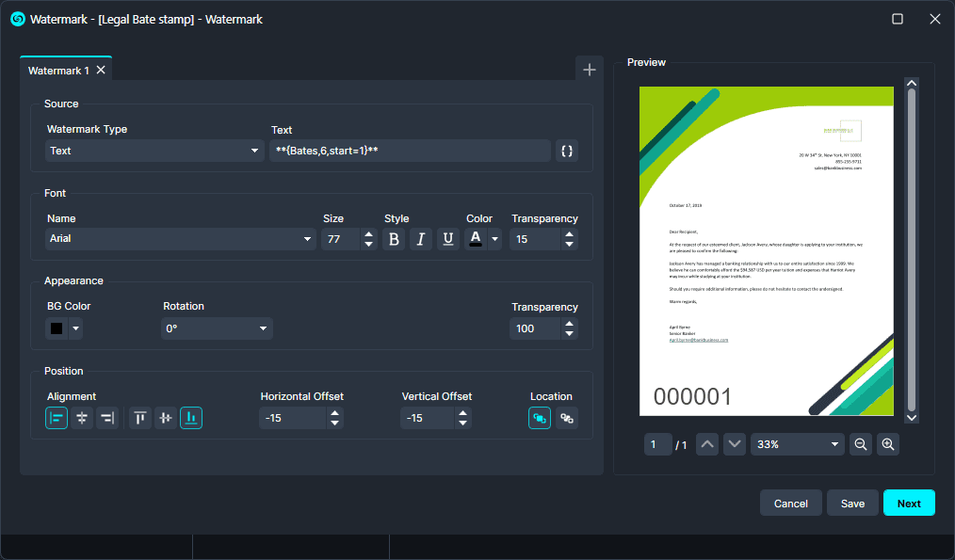This screenshot has height=560, width=955.
Task: Click the insert variable braces icon
Action: pyautogui.click(x=566, y=151)
